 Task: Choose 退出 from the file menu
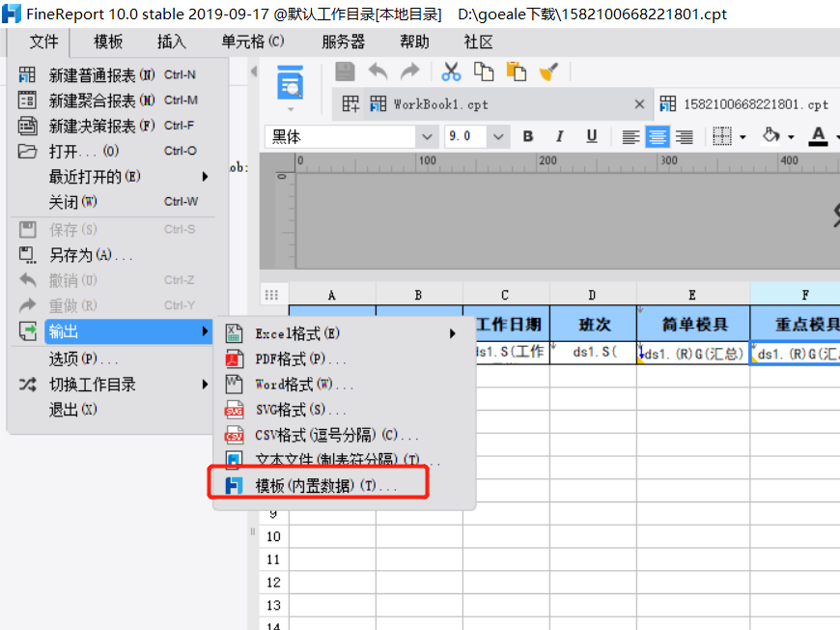pyautogui.click(x=113, y=410)
